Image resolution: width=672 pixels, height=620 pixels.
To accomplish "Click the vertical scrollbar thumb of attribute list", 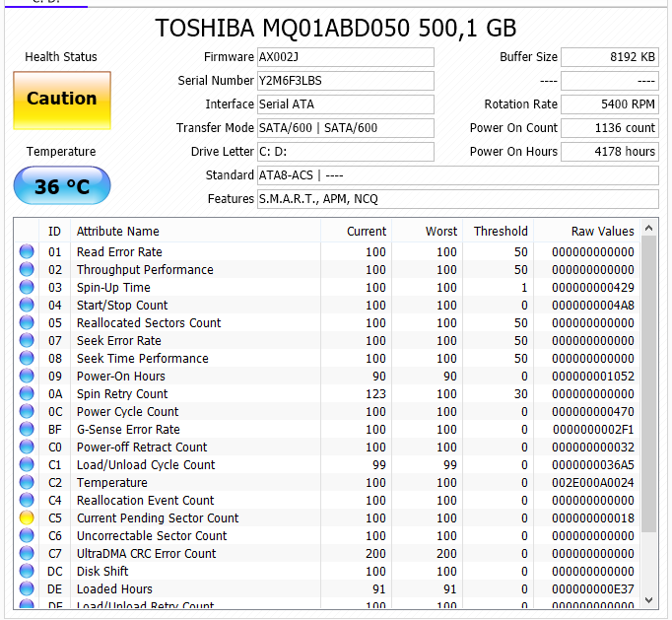I will tap(649, 383).
